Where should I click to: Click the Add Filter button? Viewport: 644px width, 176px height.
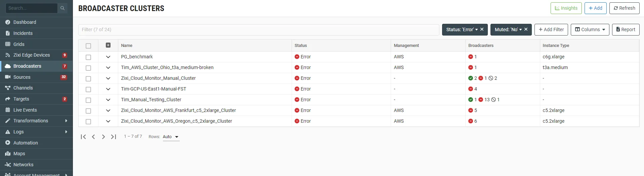pyautogui.click(x=551, y=30)
